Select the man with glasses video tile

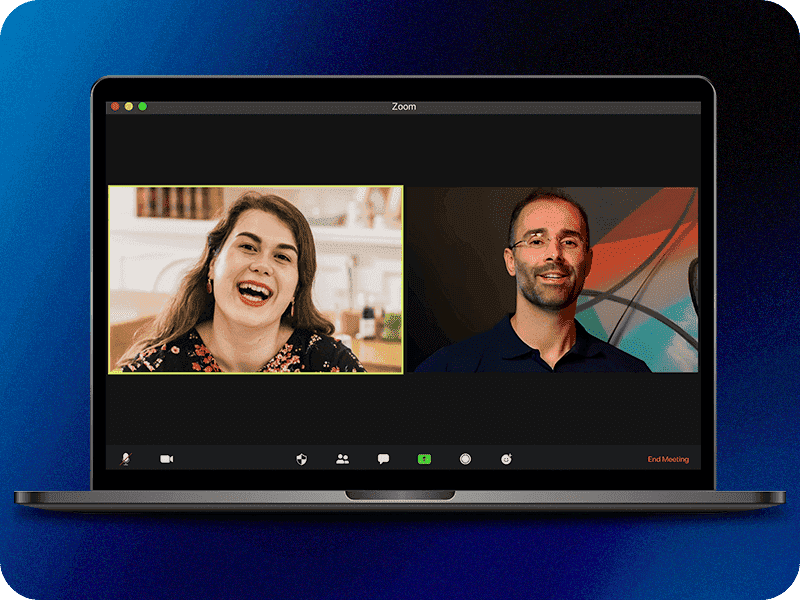coord(550,280)
